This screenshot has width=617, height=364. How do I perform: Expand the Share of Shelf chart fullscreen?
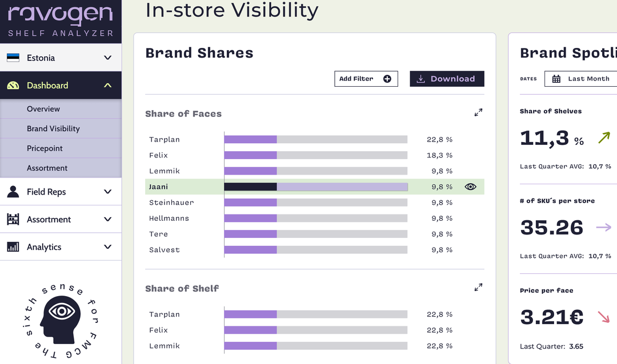click(479, 288)
